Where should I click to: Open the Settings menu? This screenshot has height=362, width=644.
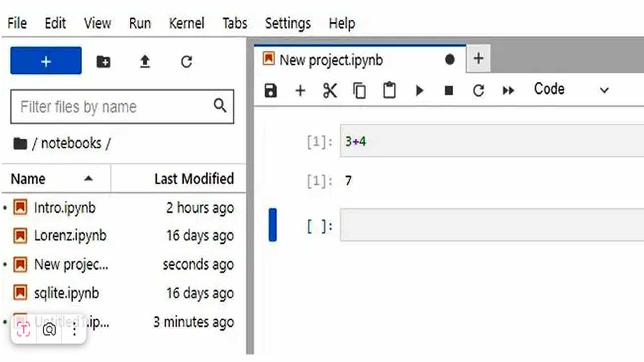[287, 23]
